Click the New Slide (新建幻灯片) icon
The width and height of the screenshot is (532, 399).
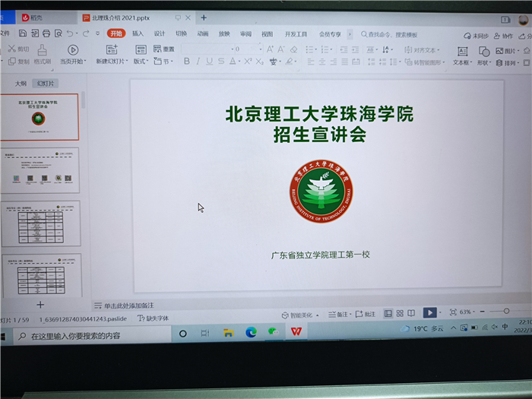[x=112, y=49]
